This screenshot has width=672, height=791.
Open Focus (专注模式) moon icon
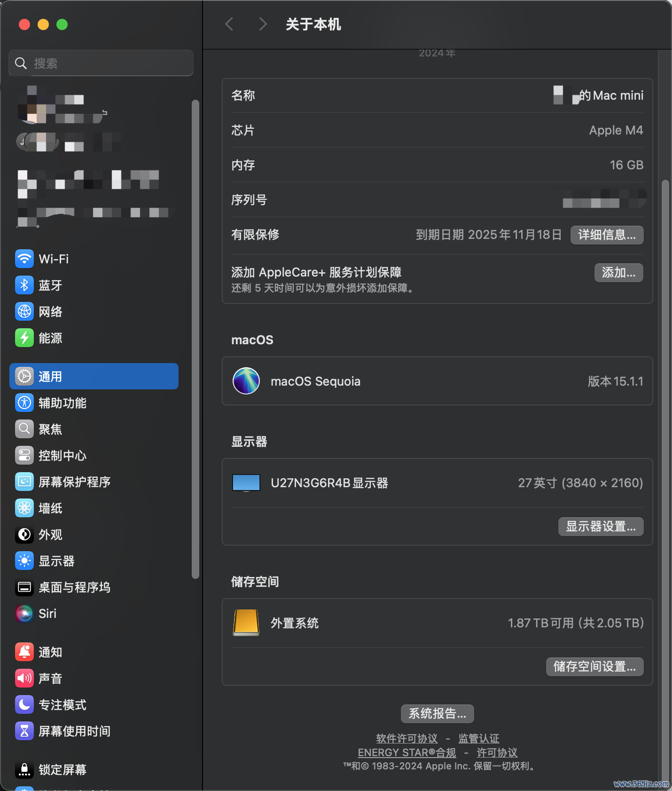click(x=24, y=704)
